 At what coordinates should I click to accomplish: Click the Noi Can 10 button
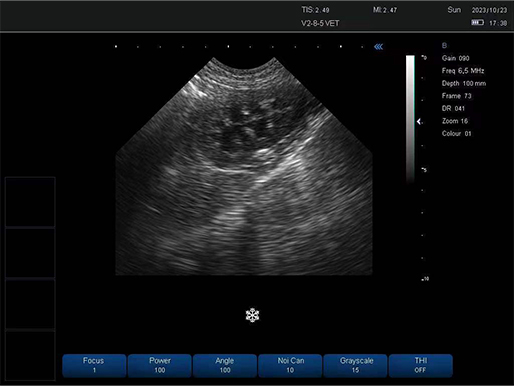click(290, 365)
